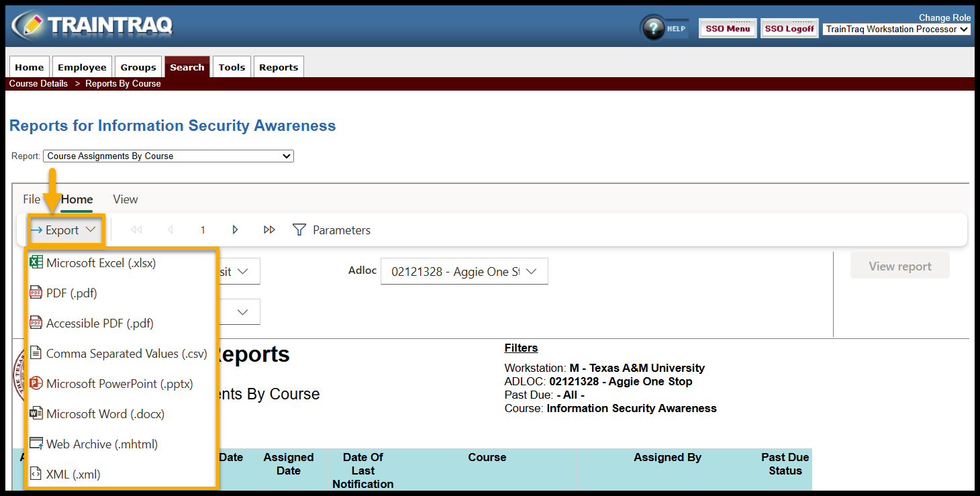Export as Comma Separated Values (.csv)
The width and height of the screenshot is (980, 496).
[x=126, y=354]
